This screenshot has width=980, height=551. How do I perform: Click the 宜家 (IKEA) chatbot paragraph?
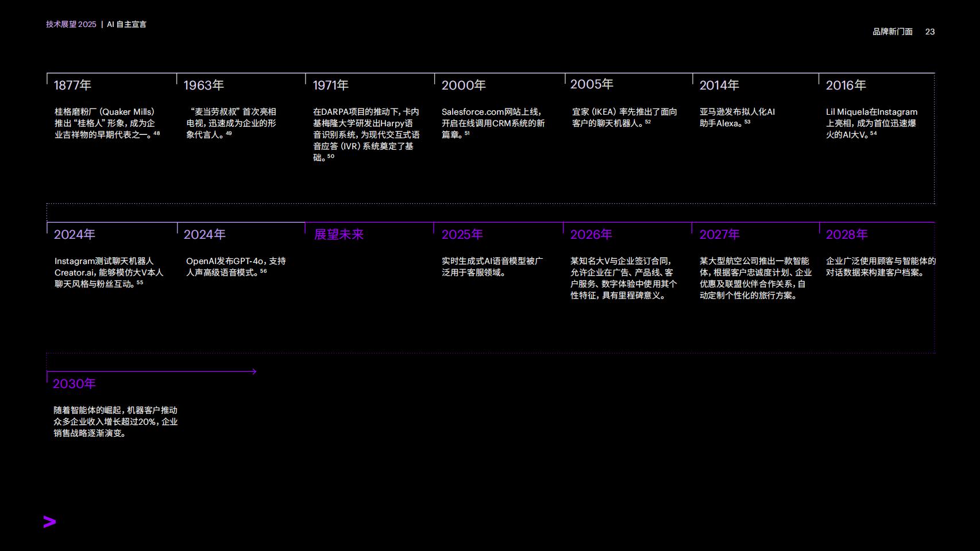coord(624,117)
